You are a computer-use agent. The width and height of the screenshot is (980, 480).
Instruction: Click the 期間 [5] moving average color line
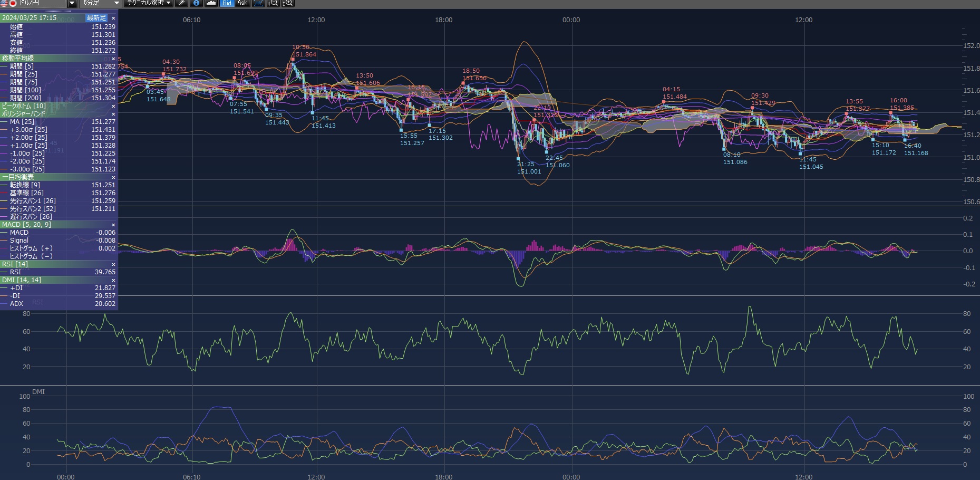point(4,66)
